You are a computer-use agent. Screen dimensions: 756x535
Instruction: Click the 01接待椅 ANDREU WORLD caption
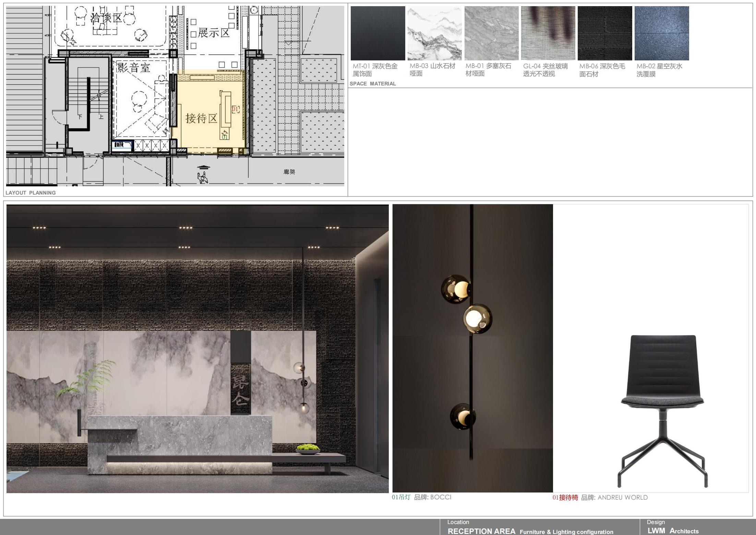click(600, 497)
